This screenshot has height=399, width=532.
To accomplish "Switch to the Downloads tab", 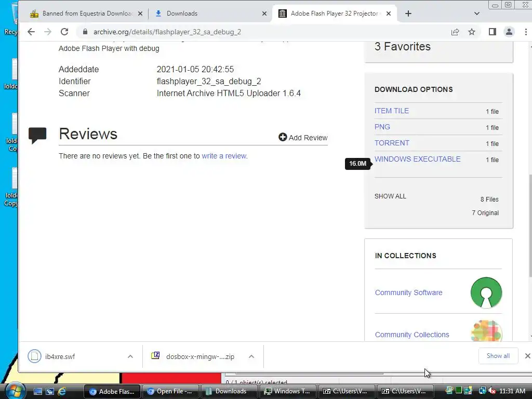I will 210,14.
